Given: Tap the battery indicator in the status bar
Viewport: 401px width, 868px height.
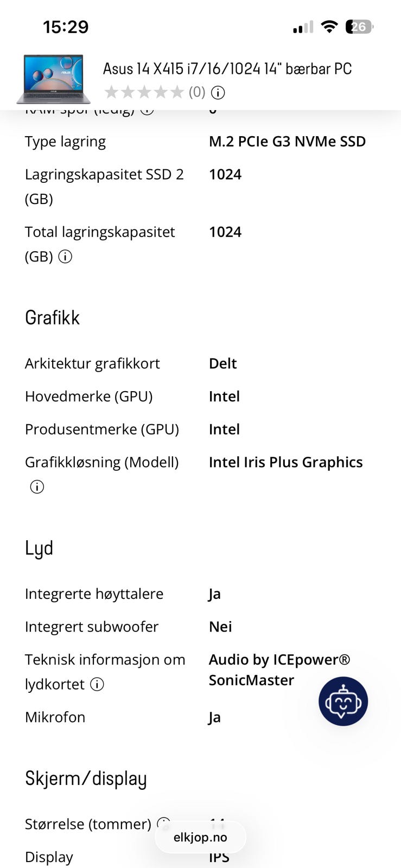Looking at the screenshot, I should (x=359, y=27).
